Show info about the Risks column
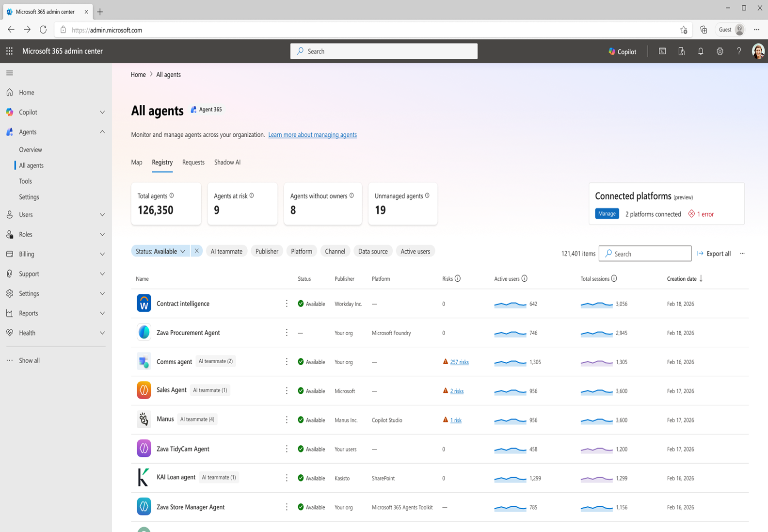 (458, 278)
